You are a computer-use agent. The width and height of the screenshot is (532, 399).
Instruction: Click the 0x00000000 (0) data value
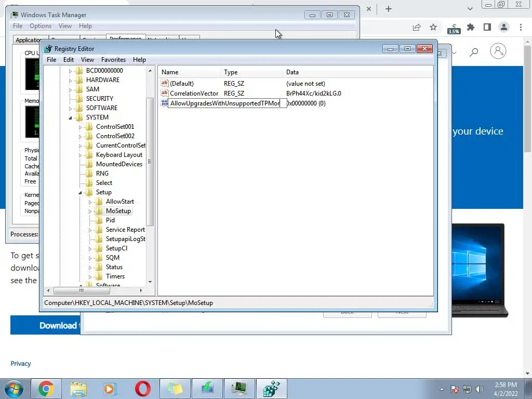(307, 103)
